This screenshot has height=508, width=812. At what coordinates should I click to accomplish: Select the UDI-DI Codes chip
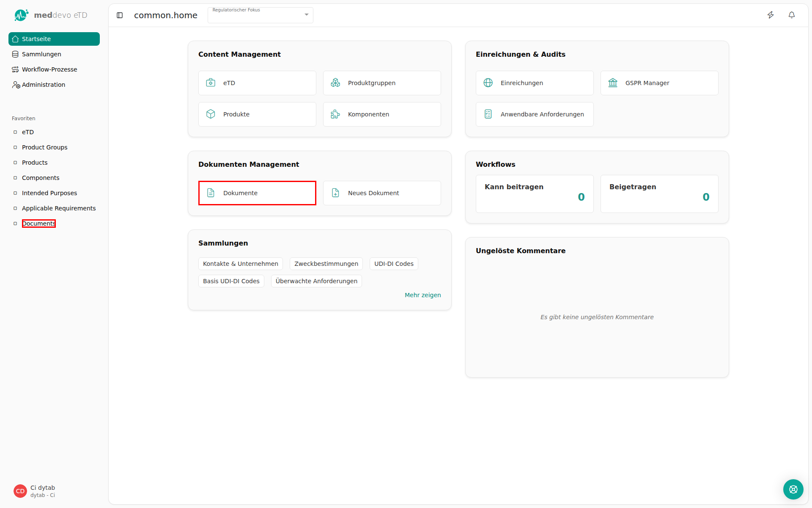coord(394,264)
